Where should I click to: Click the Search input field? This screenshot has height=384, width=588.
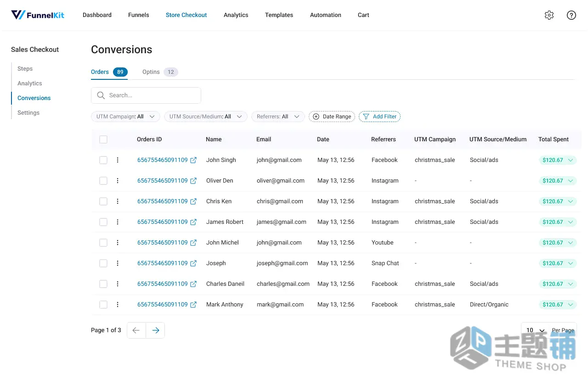click(146, 95)
